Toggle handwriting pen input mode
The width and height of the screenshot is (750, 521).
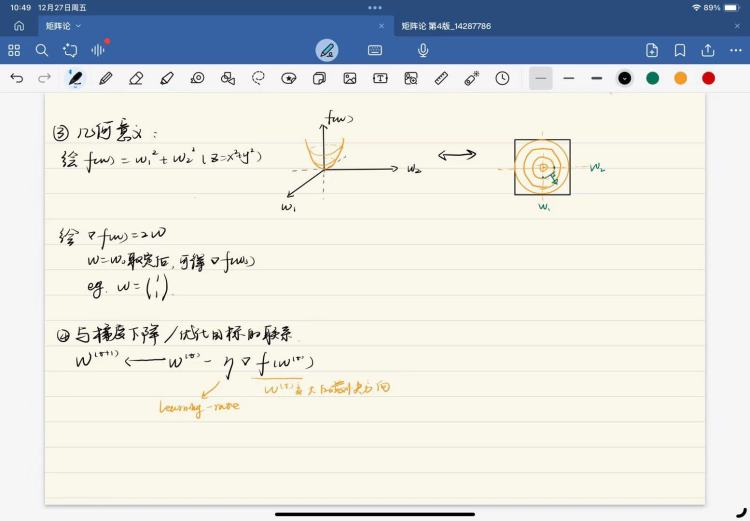tap(327, 50)
